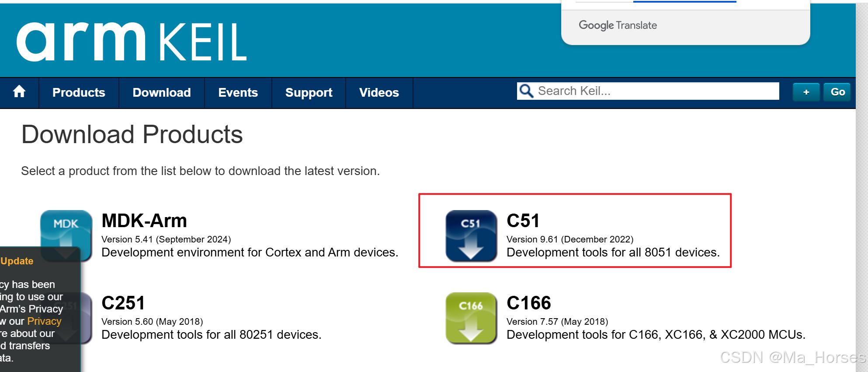The width and height of the screenshot is (868, 372).
Task: Open the Videos menu
Action: click(x=379, y=92)
